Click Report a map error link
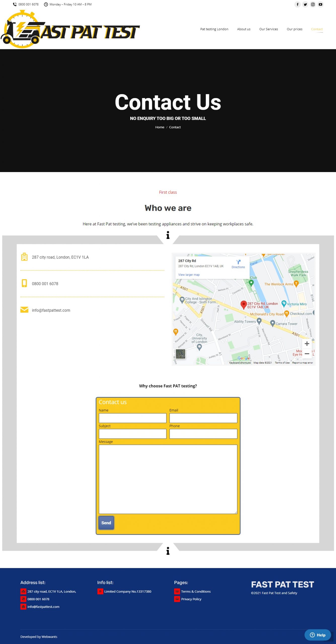336x644 pixels. [x=303, y=363]
